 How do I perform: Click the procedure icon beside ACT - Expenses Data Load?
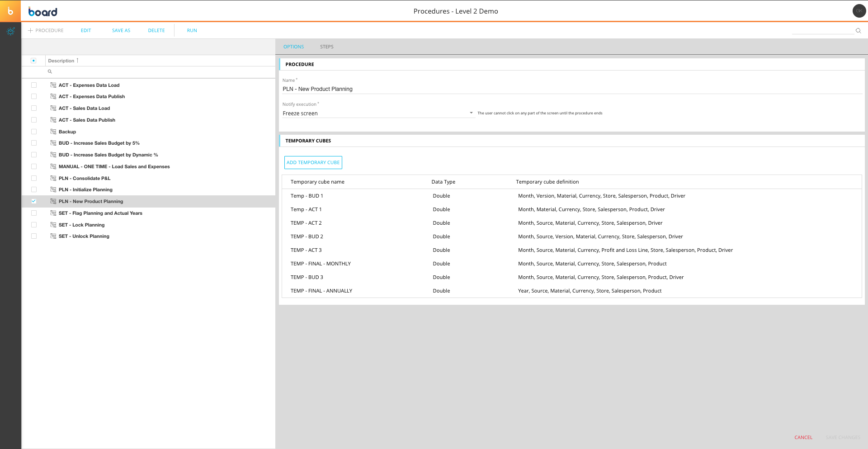coord(53,85)
